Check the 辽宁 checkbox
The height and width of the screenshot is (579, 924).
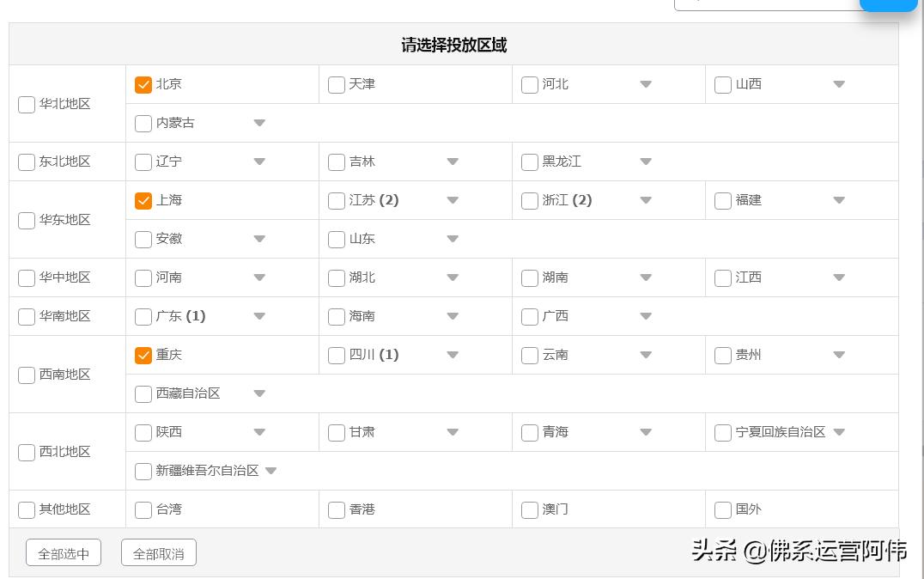tap(143, 162)
